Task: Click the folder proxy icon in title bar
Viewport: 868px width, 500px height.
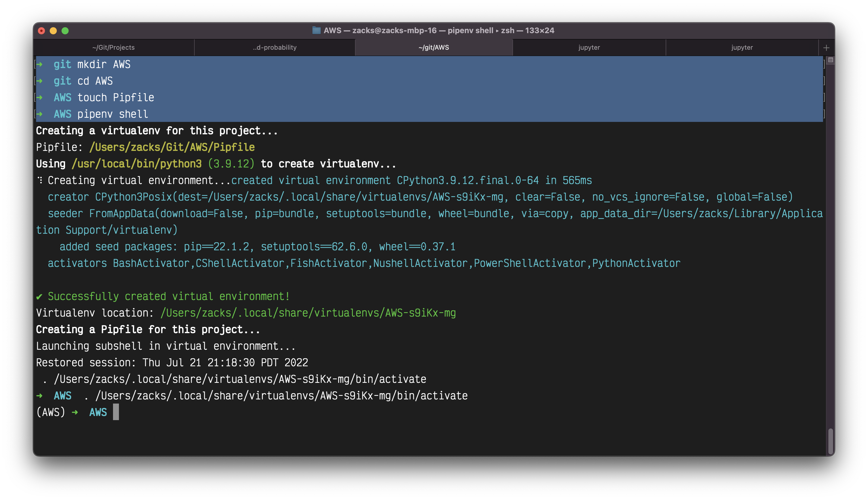Action: pos(316,30)
